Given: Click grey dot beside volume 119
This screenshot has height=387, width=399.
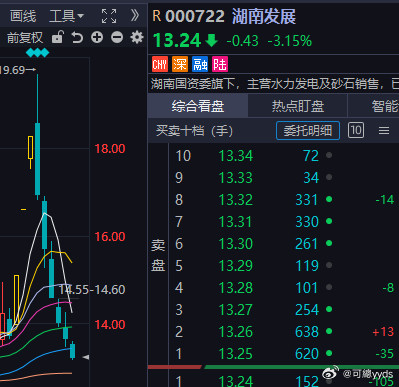Looking at the screenshot, I should [x=329, y=265].
